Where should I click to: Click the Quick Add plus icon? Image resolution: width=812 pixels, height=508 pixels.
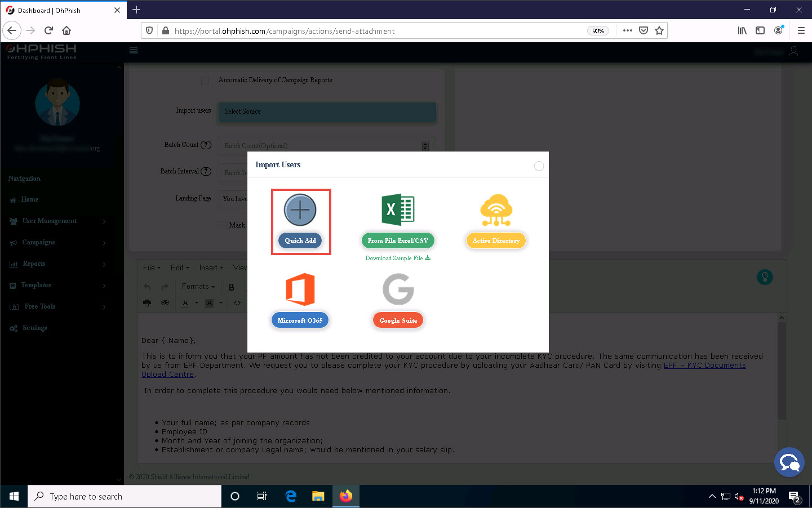300,210
